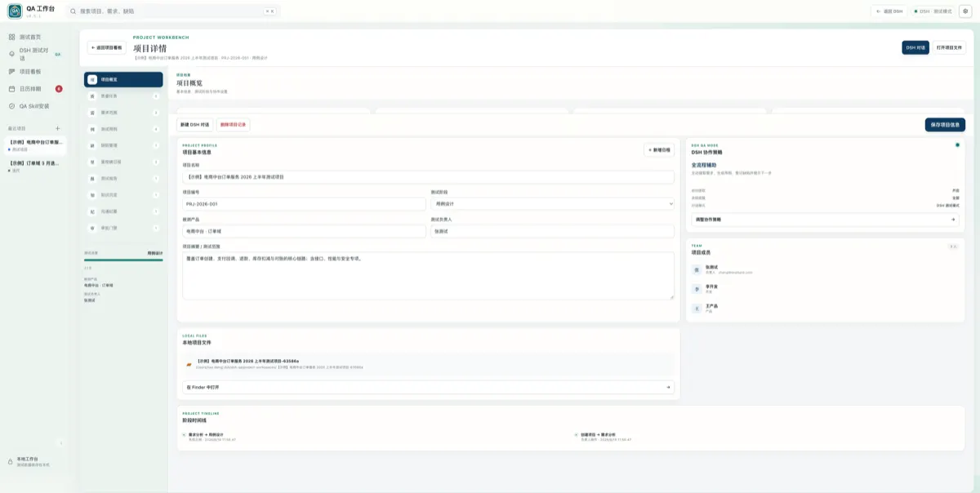This screenshot has height=493, width=980.
Task: Click the 被测产品 field 电商中台 · 订单域
Action: 304,231
